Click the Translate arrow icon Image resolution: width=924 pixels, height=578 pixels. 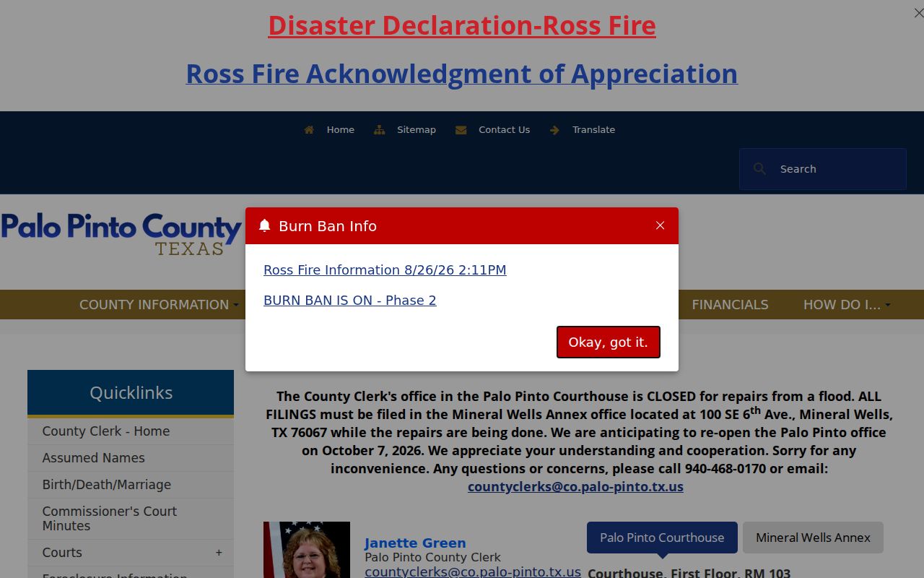tap(554, 130)
